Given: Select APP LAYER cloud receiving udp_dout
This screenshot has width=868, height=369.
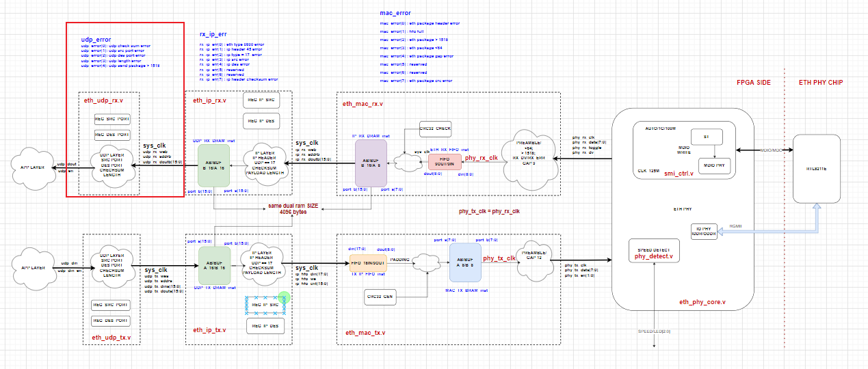Looking at the screenshot, I should click(31, 167).
